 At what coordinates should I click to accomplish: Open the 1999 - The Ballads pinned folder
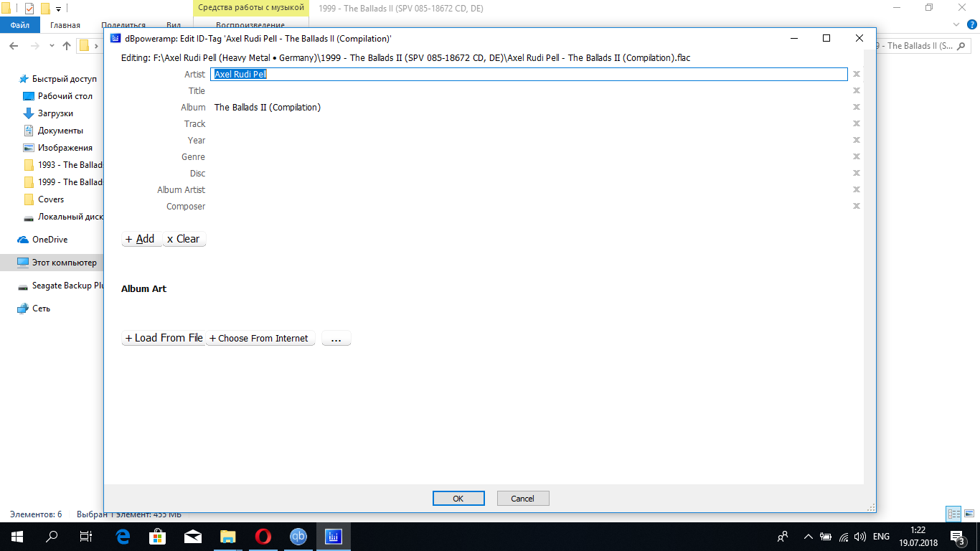pyautogui.click(x=63, y=182)
